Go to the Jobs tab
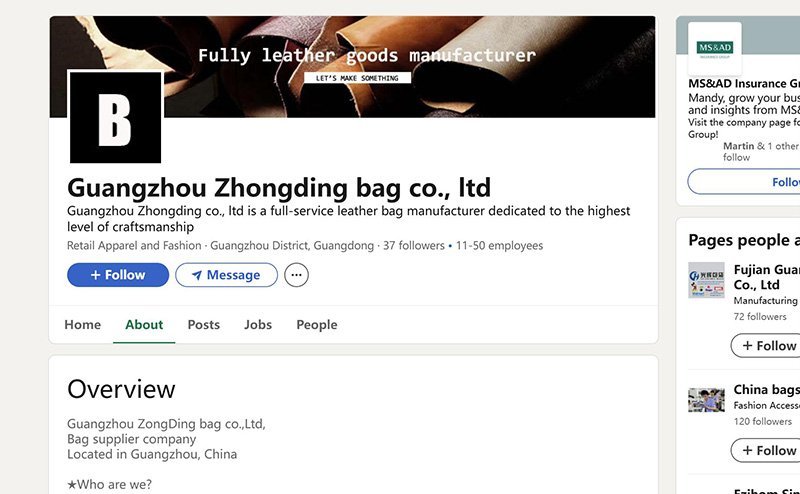 pos(258,325)
